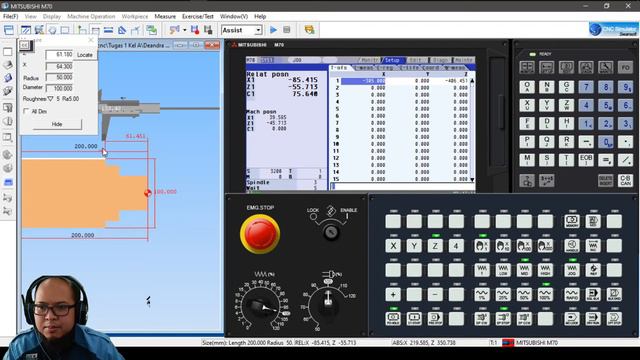Set rapid override to 25% button
The width and height of the screenshot is (640, 360).
pos(503,294)
